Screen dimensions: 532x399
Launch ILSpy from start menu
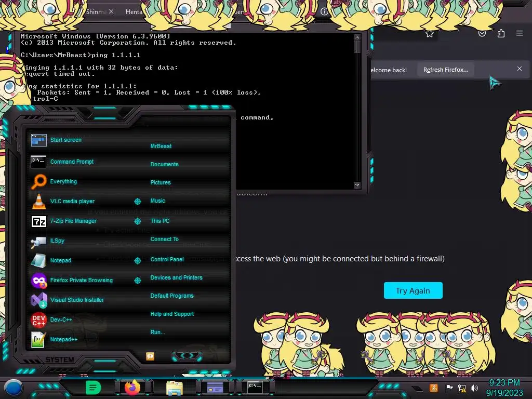point(48,241)
